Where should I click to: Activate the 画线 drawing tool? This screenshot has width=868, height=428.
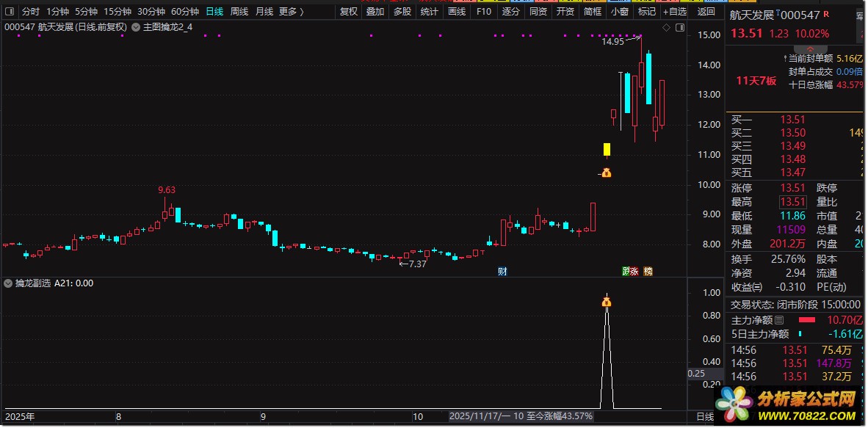click(456, 11)
